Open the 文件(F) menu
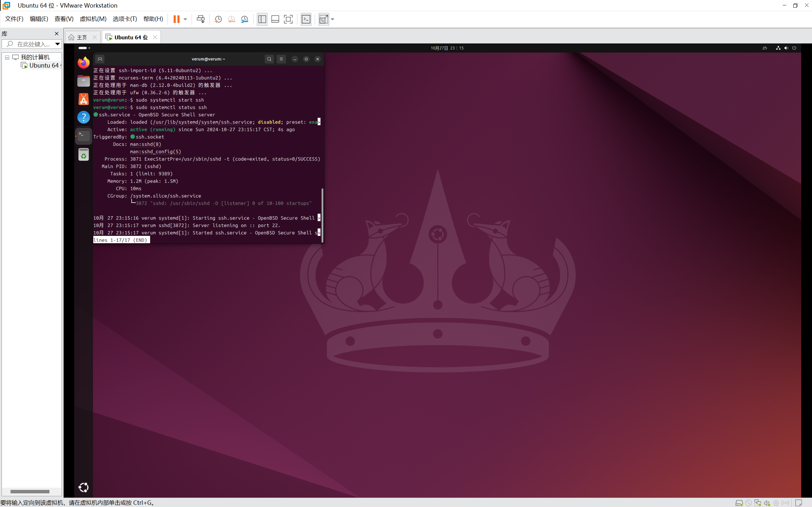The width and height of the screenshot is (812, 507). pyautogui.click(x=14, y=19)
